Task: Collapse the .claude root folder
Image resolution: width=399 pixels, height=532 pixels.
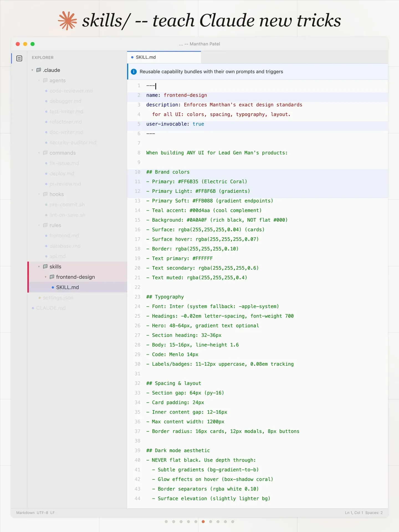Action: [32, 70]
